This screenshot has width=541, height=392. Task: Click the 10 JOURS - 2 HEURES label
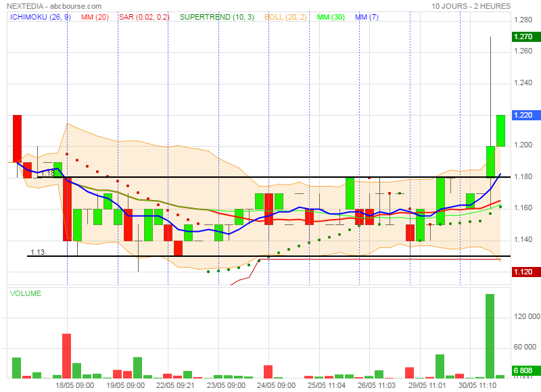click(x=471, y=6)
